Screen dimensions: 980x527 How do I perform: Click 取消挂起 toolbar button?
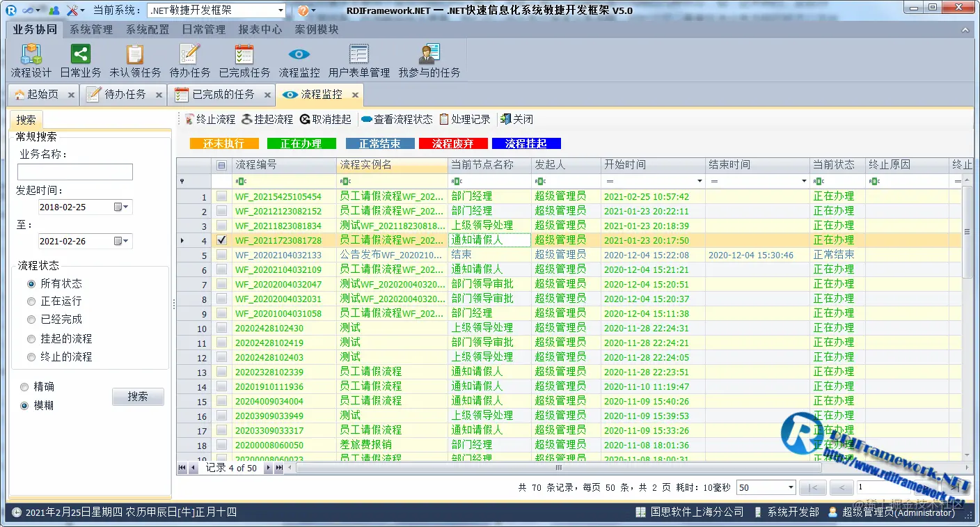[325, 119]
